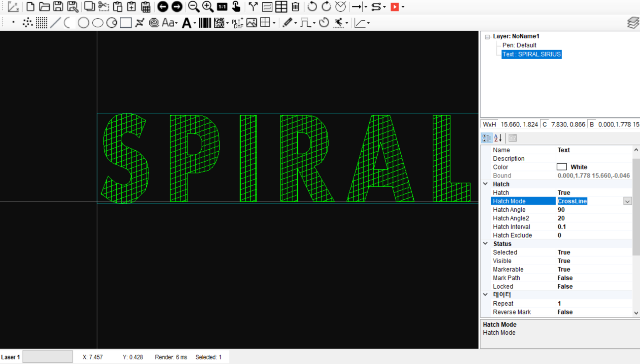Image resolution: width=640 pixels, height=364 pixels.
Task: Rotate clockwise using the right circular arrow
Action: (x=326, y=6)
